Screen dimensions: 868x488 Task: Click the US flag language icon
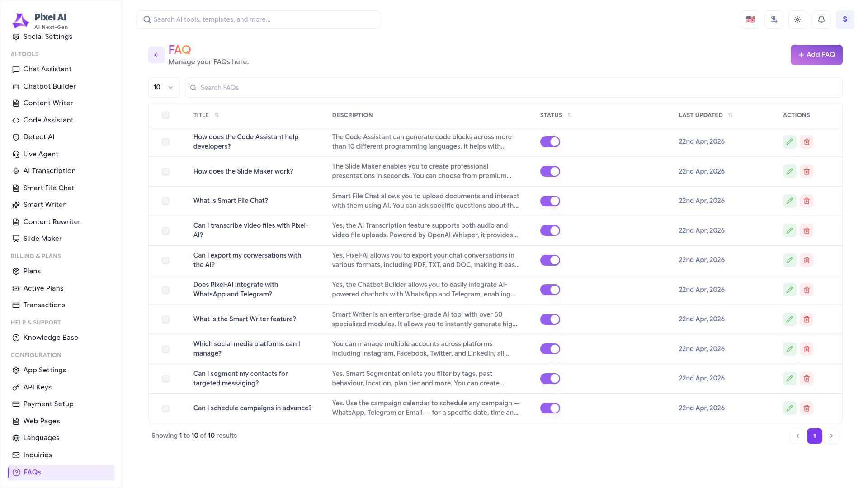[750, 19]
